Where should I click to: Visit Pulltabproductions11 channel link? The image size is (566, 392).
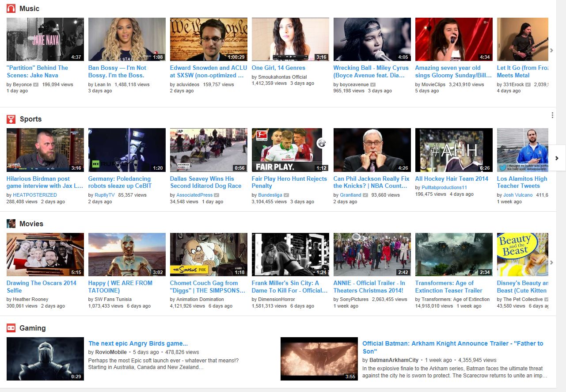click(x=444, y=188)
